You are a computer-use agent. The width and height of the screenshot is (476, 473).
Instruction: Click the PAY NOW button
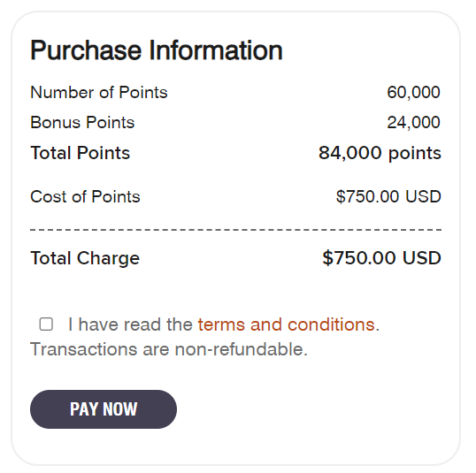tap(104, 409)
